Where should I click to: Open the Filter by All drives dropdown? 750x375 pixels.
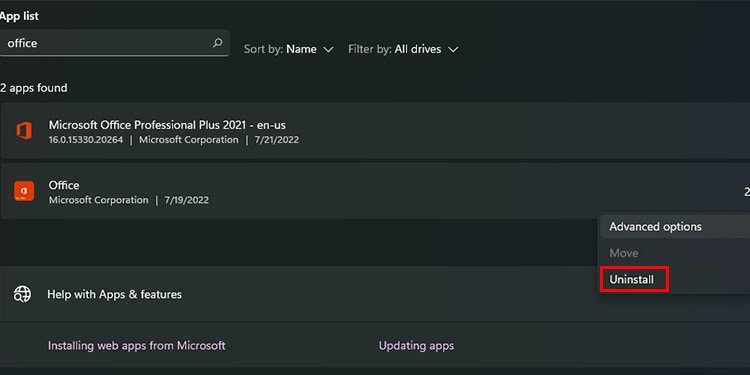(x=403, y=49)
